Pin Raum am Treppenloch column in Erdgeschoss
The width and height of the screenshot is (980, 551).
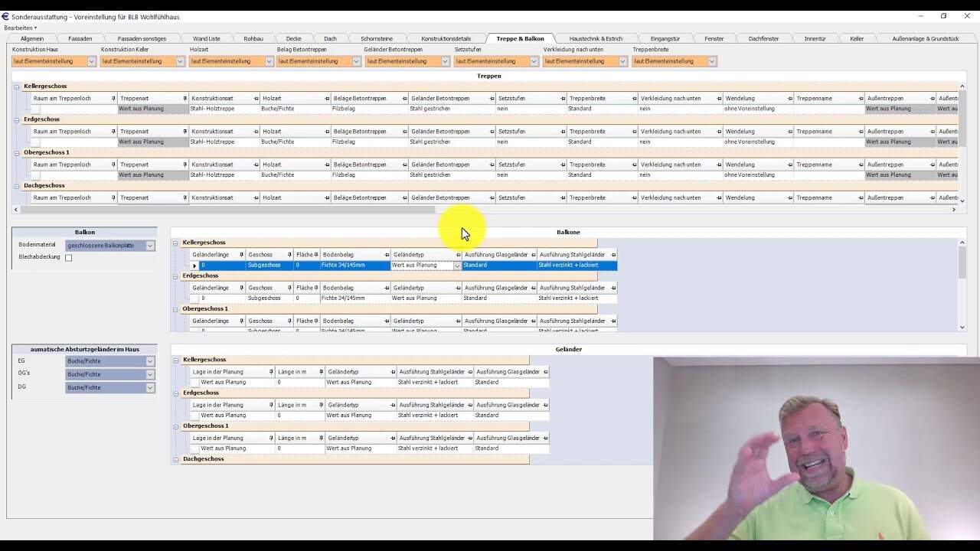113,132
